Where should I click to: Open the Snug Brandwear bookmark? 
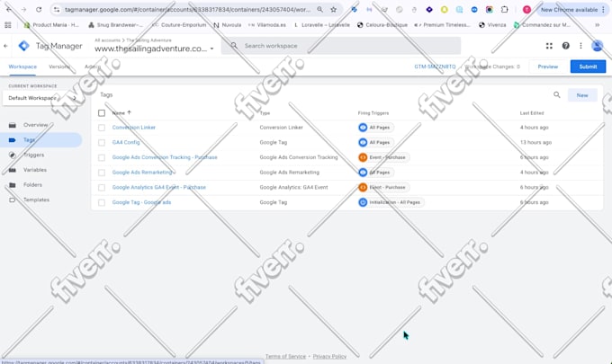pos(115,25)
